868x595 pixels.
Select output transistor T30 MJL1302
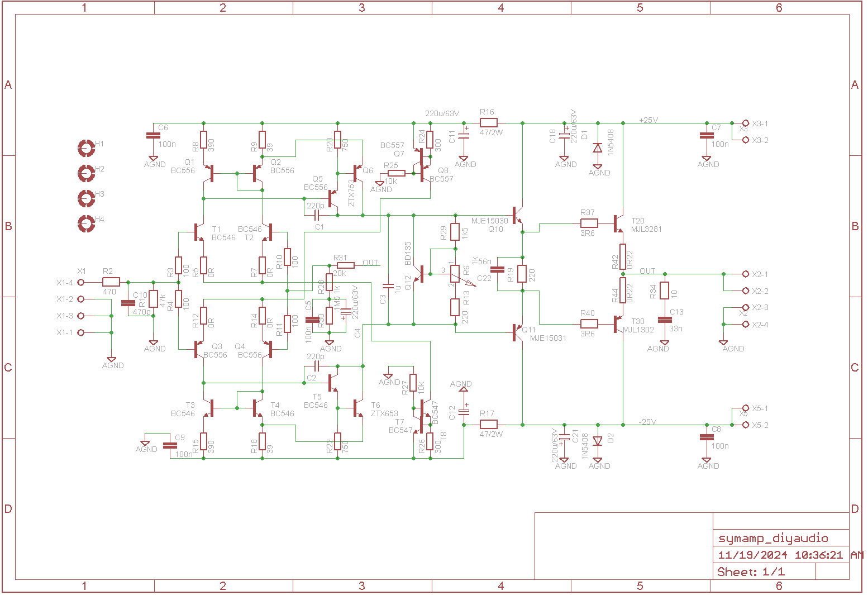click(618, 324)
